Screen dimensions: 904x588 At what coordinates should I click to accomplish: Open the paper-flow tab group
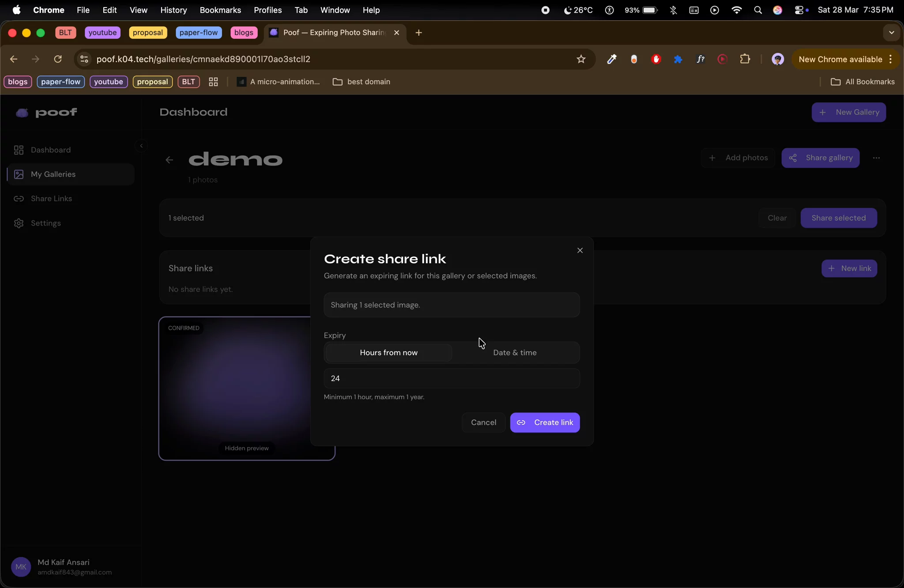(x=199, y=33)
